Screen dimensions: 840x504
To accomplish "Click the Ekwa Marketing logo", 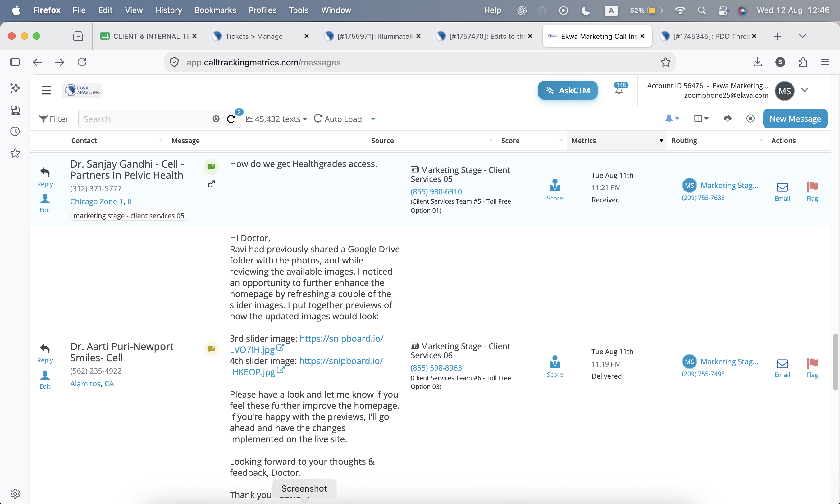I will coord(82,90).
